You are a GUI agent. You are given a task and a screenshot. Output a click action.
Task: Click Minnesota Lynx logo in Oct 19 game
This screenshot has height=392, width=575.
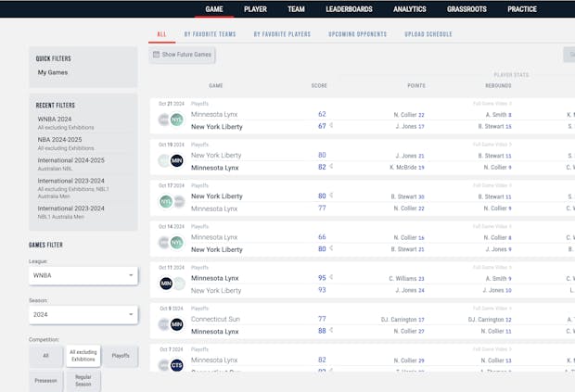[x=177, y=160]
